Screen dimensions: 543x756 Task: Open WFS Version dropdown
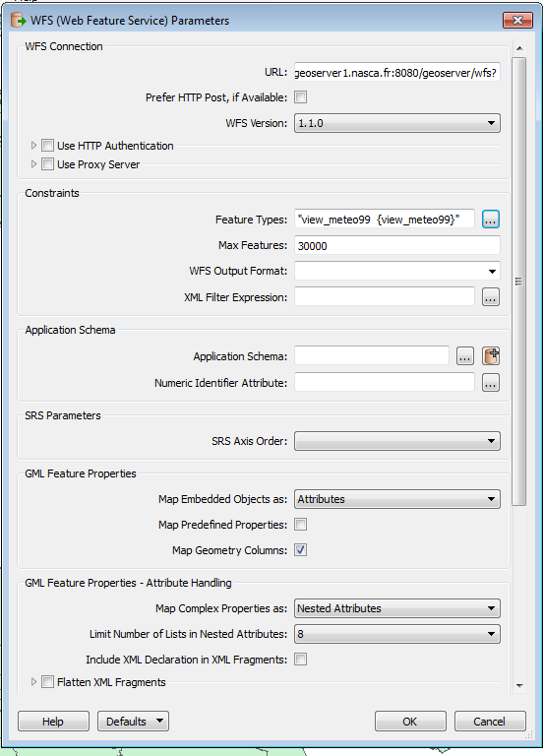397,123
